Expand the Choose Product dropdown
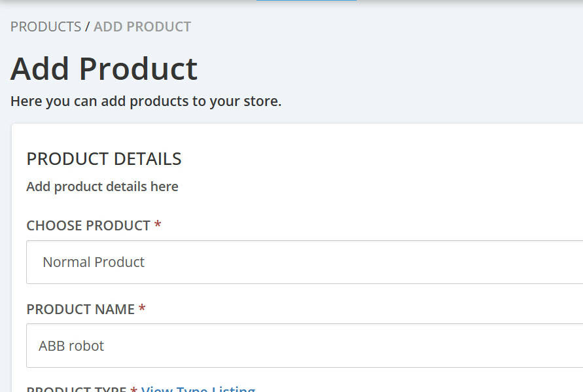The width and height of the screenshot is (583, 392). pos(304,262)
